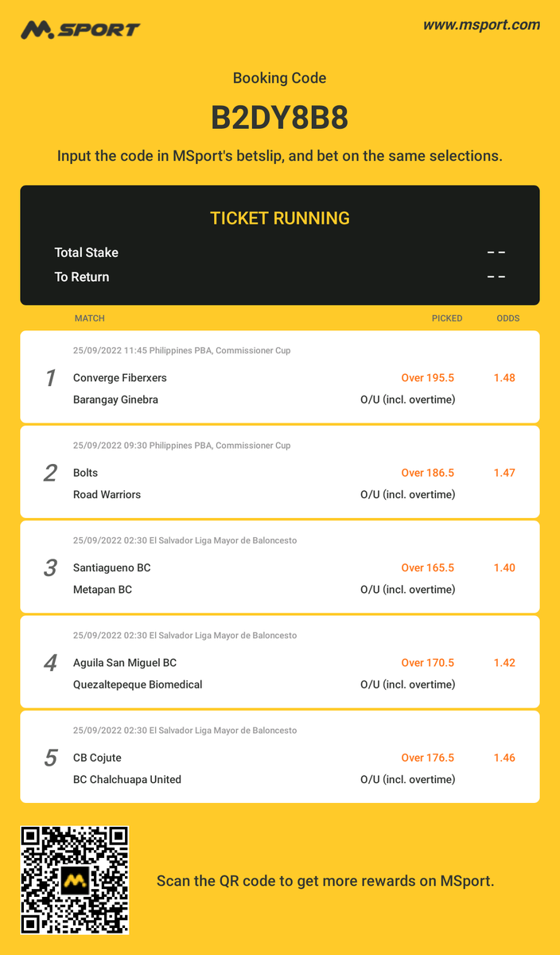Open match 1 Converge Fiberxers entry
This screenshot has height=955, width=560.
coord(280,377)
